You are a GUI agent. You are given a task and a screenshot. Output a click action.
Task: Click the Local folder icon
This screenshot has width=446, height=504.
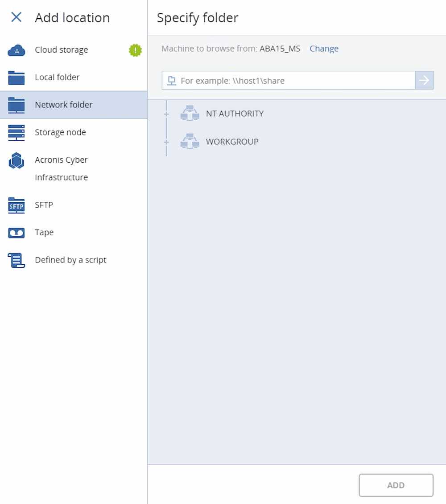17,78
